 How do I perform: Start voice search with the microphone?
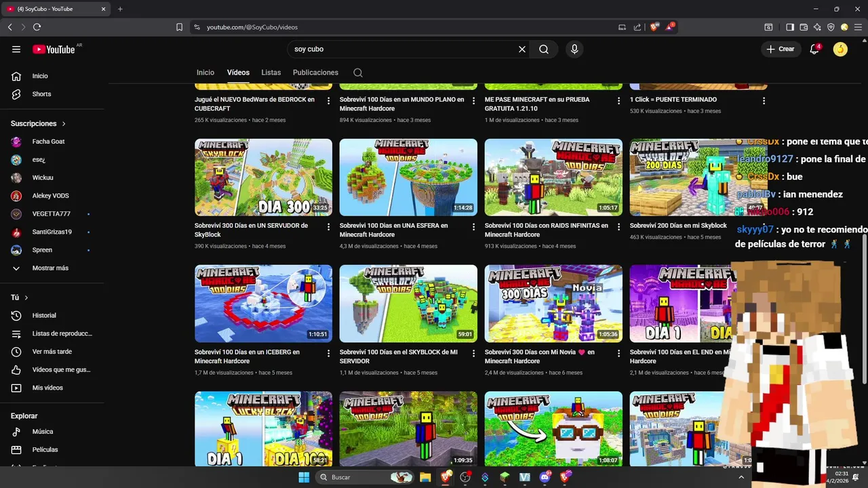pos(574,49)
